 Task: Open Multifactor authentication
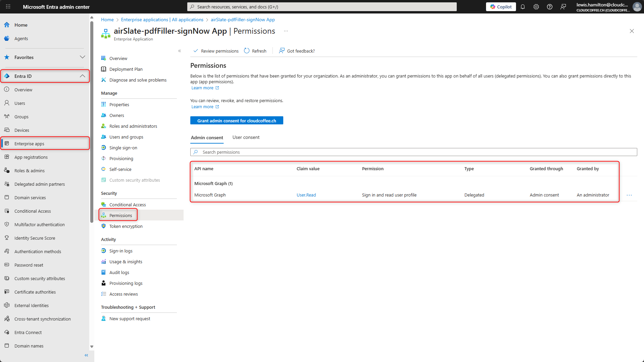point(39,224)
